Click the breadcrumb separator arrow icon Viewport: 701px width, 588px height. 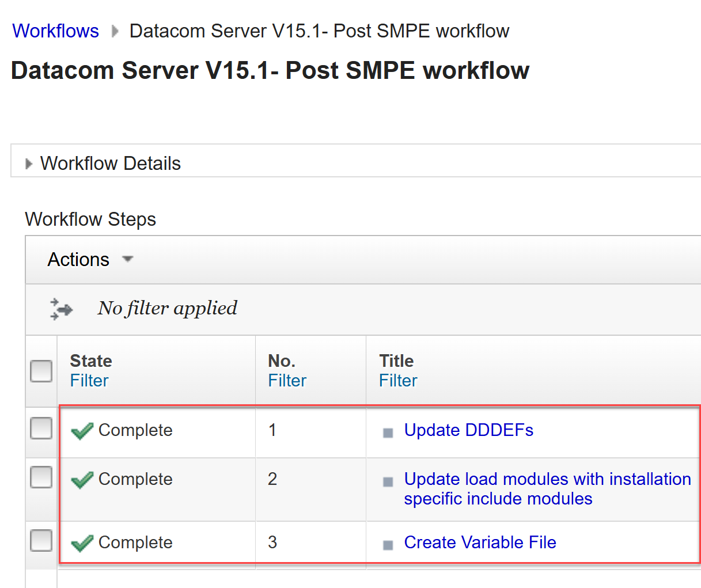(x=115, y=31)
